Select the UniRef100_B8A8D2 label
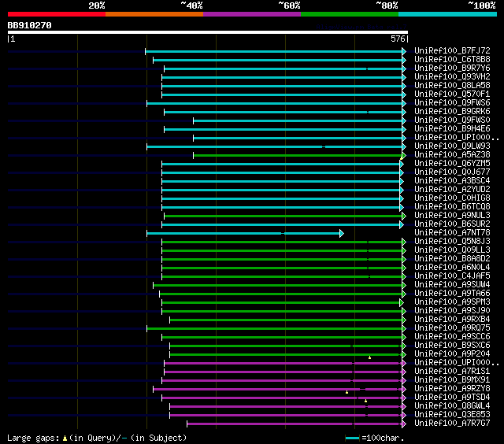The width and height of the screenshot is (504, 444). (x=452, y=259)
